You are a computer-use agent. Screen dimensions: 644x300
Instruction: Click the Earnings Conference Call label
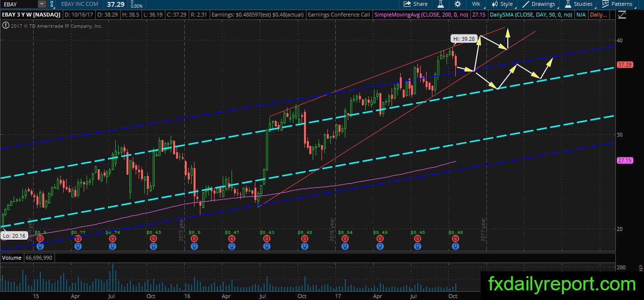[339, 15]
